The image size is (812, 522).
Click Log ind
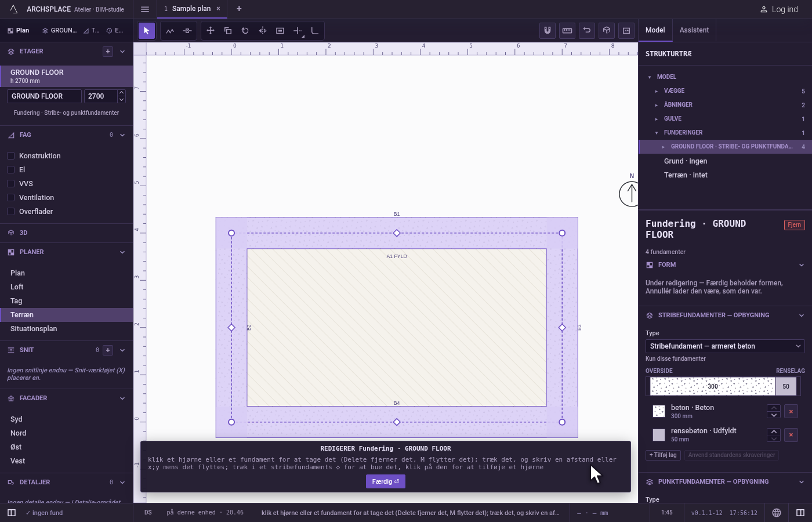pos(779,9)
